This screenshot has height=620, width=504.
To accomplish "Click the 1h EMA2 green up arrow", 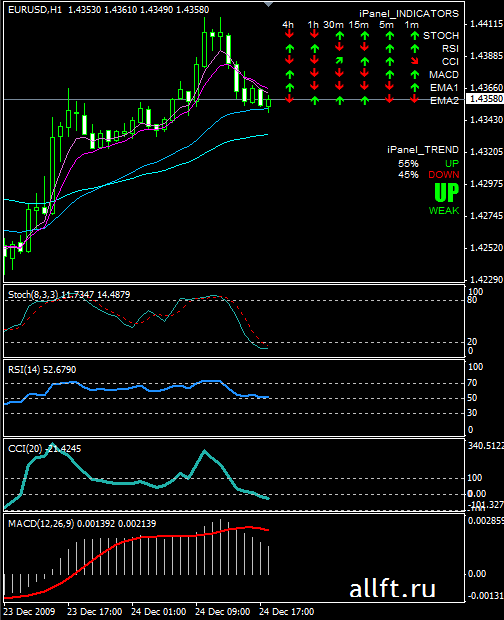I will [314, 100].
